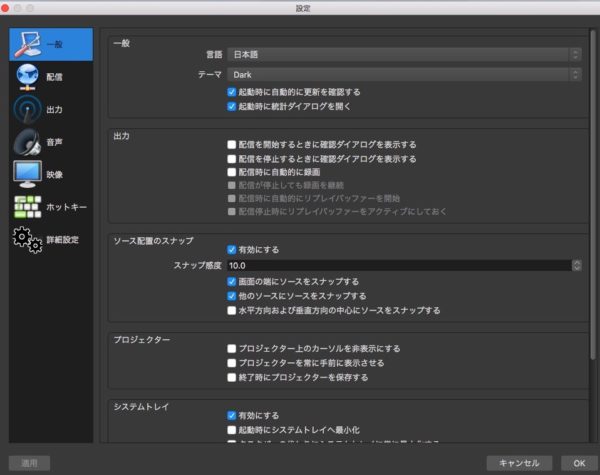
Task: Click the キャンセル button
Action: point(519,463)
